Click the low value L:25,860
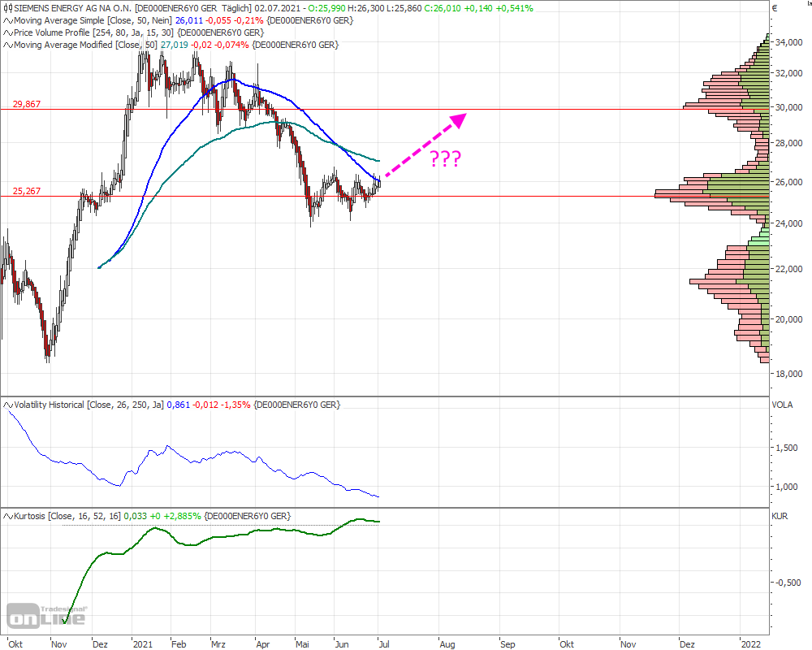The image size is (812, 650). (404, 8)
